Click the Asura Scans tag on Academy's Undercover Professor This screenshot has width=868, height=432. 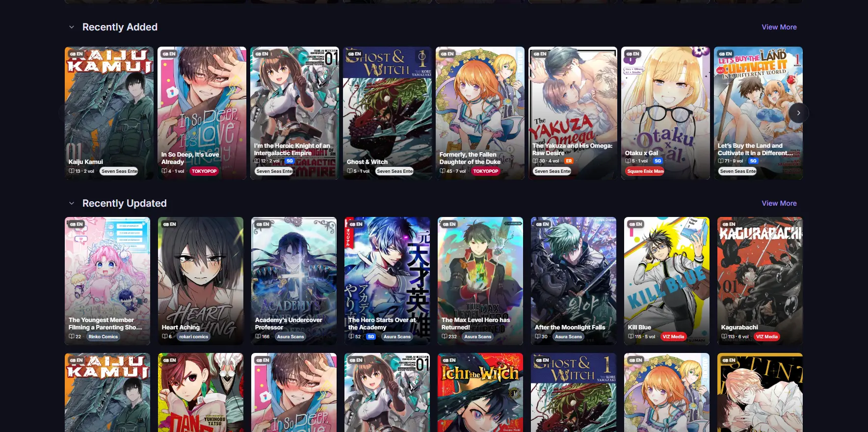coord(290,337)
